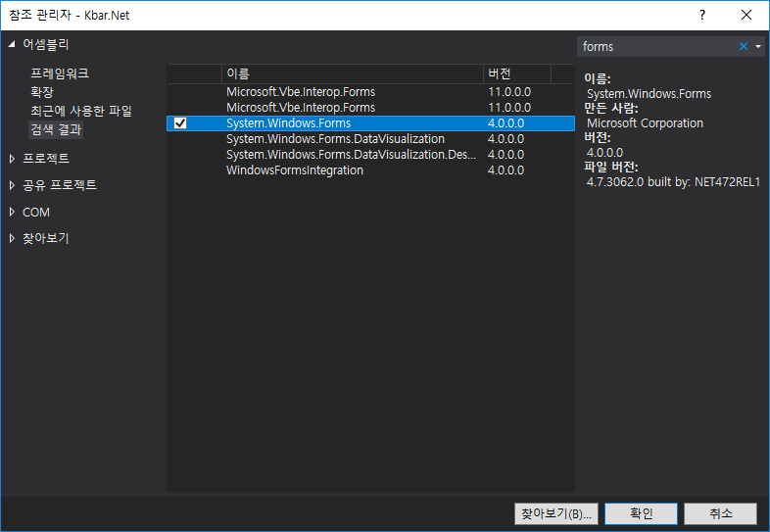Click the forms search input field
The image size is (770, 532).
(658, 46)
